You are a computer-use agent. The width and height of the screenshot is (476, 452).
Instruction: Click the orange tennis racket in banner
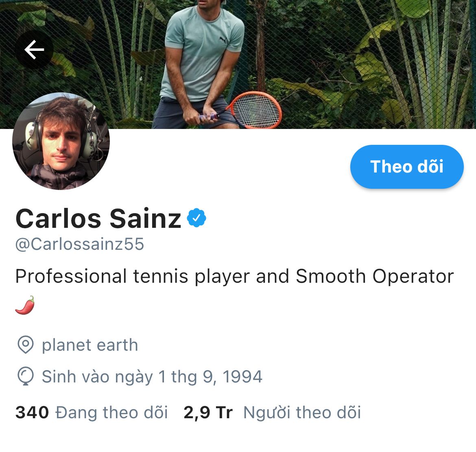point(254,109)
